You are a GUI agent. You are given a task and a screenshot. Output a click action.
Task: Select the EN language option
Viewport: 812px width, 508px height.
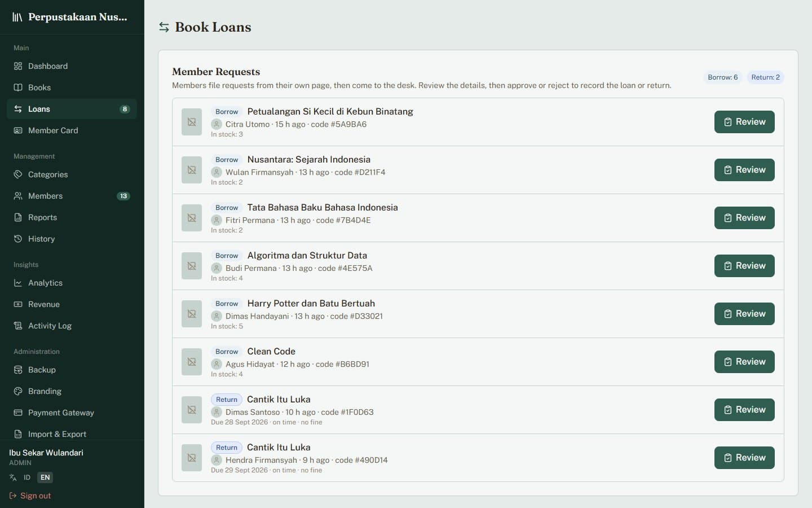[45, 478]
